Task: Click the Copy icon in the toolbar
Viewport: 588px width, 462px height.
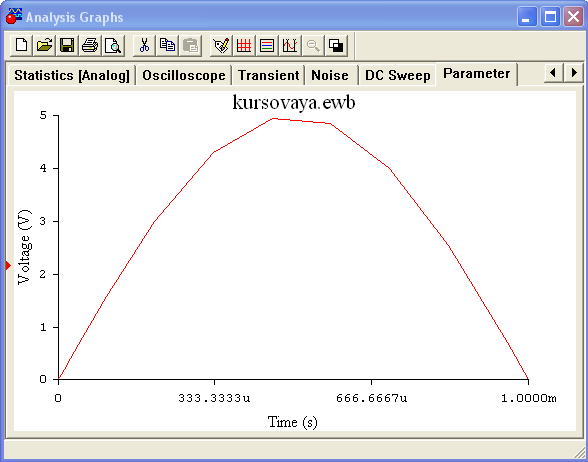Action: (167, 46)
